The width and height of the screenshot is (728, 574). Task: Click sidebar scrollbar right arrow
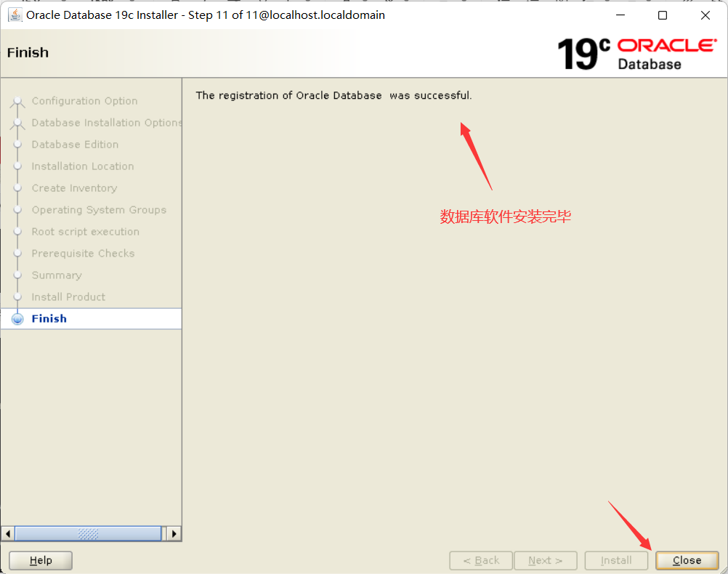point(174,533)
